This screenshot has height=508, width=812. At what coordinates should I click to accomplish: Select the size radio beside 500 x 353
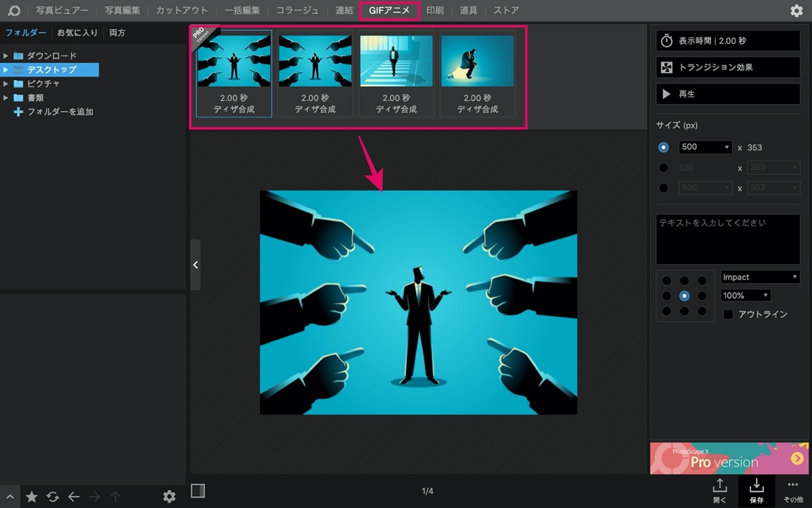(663, 147)
